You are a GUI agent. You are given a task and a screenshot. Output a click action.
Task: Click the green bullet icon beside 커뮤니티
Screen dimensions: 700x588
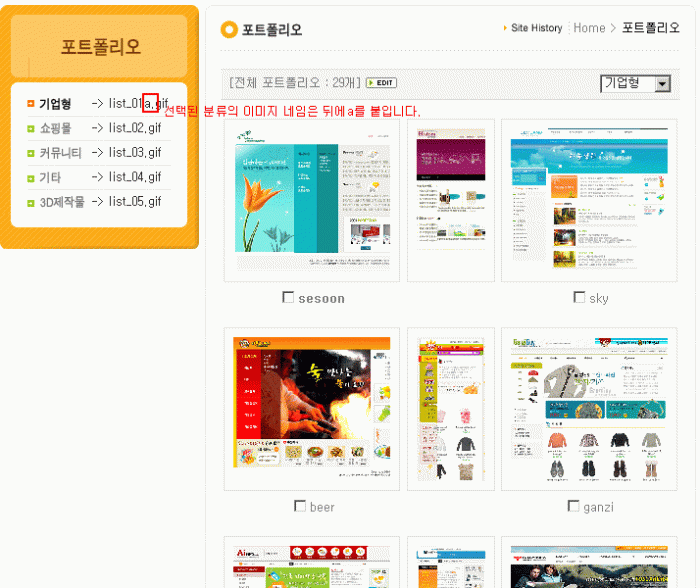31,153
